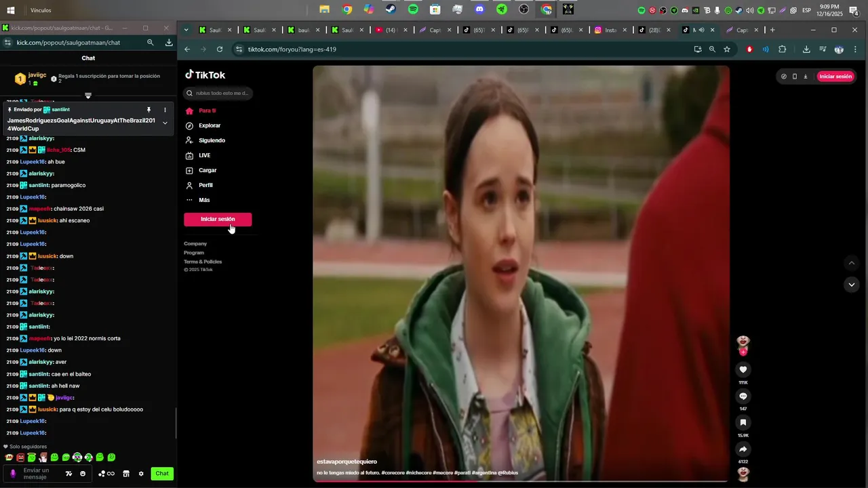Open Chrome extensions puzzle icon
868x488 pixels.
(x=783, y=49)
